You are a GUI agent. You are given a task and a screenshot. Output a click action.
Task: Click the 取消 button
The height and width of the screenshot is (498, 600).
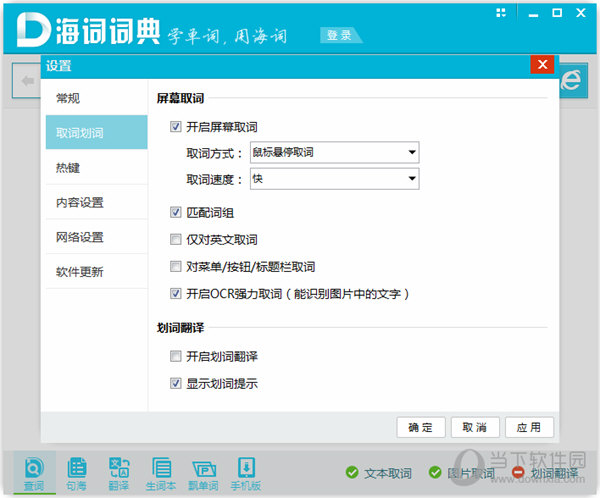[475, 427]
